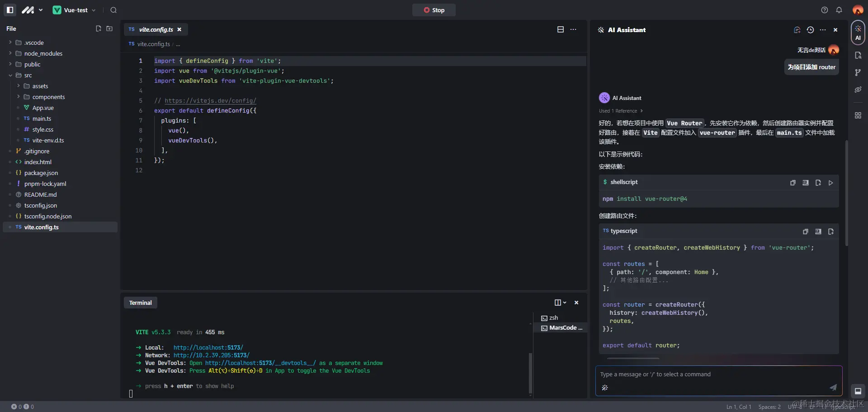Open the notifications bell
Screen dimensions: 868x412
pos(839,10)
